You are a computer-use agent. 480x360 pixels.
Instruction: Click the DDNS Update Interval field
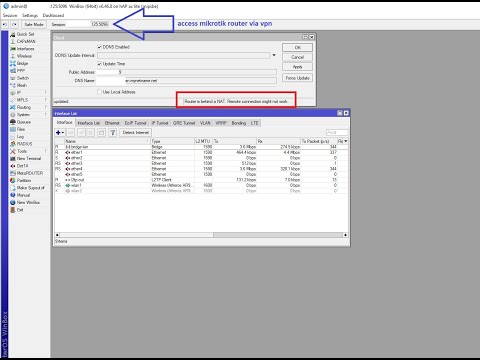184,55
